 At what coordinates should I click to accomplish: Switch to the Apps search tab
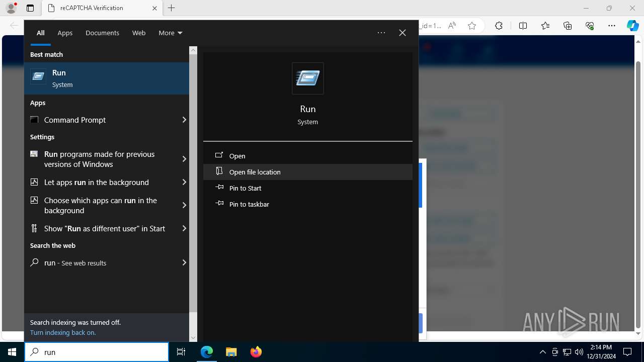click(65, 33)
